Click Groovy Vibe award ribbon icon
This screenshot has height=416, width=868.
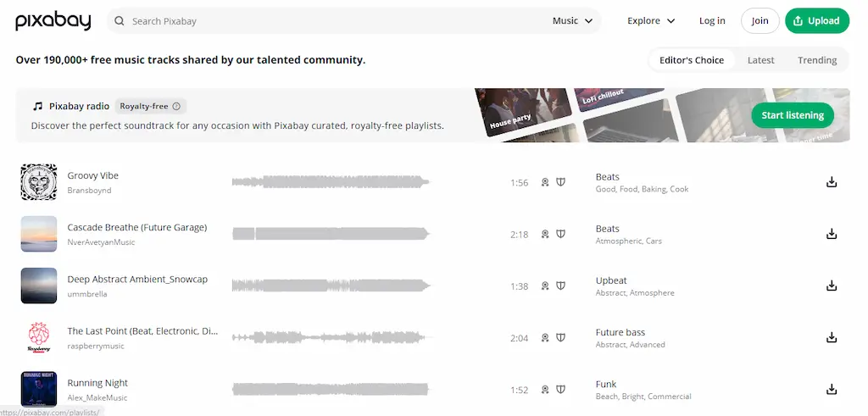[x=545, y=182]
